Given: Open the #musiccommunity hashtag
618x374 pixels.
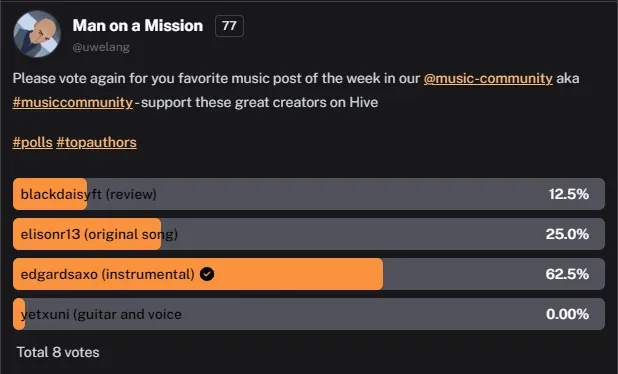Looking at the screenshot, I should click(x=73, y=102).
